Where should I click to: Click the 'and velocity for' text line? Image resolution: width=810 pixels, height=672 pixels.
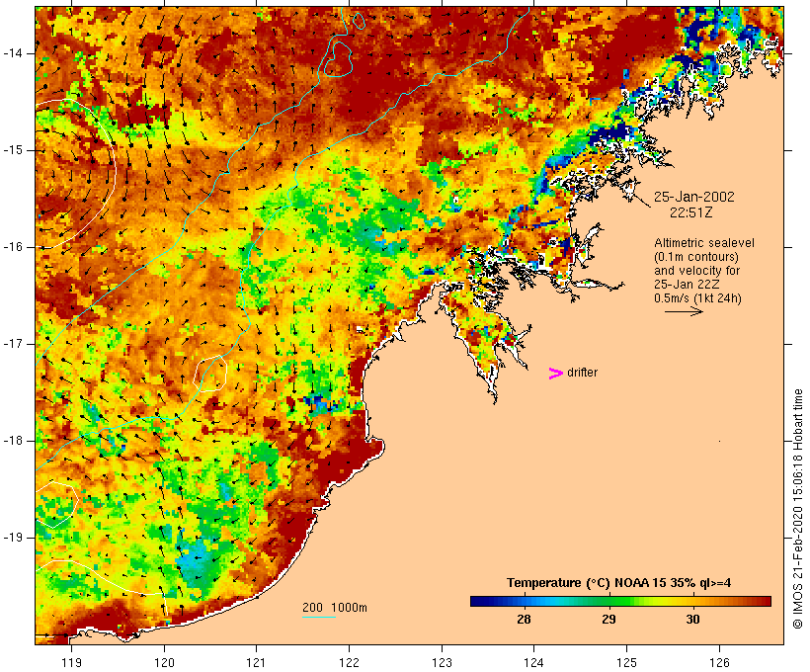[696, 271]
